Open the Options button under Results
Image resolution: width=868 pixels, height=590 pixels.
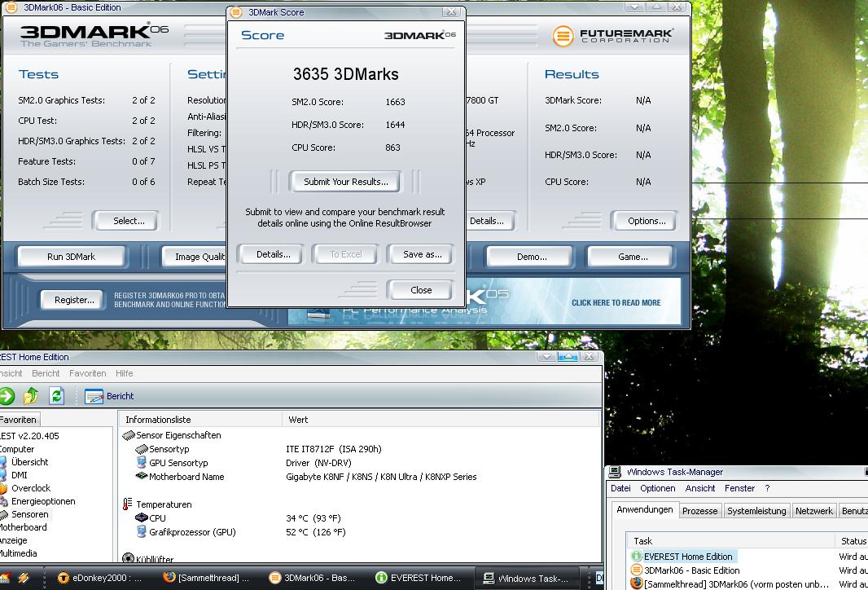tap(644, 221)
